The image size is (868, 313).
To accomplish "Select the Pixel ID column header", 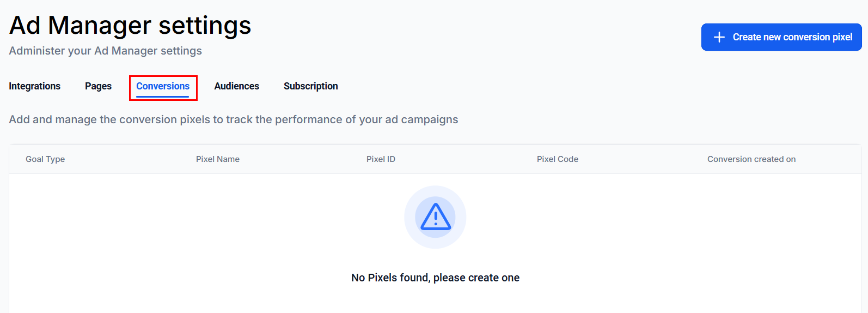I will pyautogui.click(x=381, y=159).
